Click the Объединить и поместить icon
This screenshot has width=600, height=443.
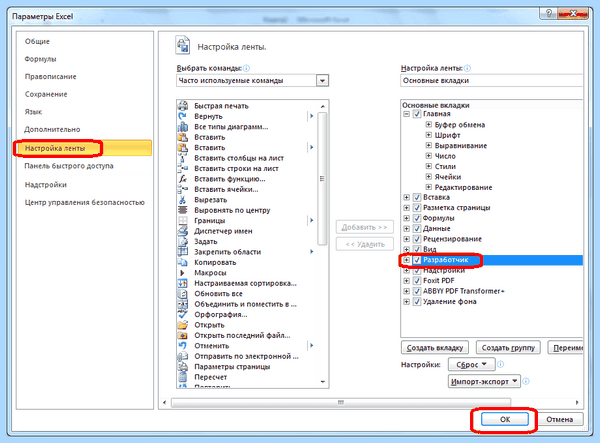tap(183, 304)
